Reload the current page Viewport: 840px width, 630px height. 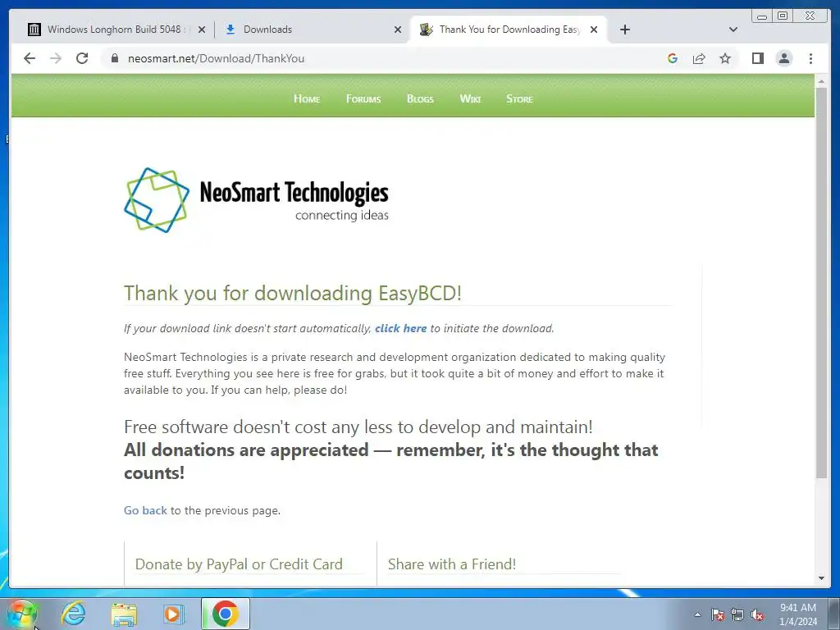click(82, 58)
